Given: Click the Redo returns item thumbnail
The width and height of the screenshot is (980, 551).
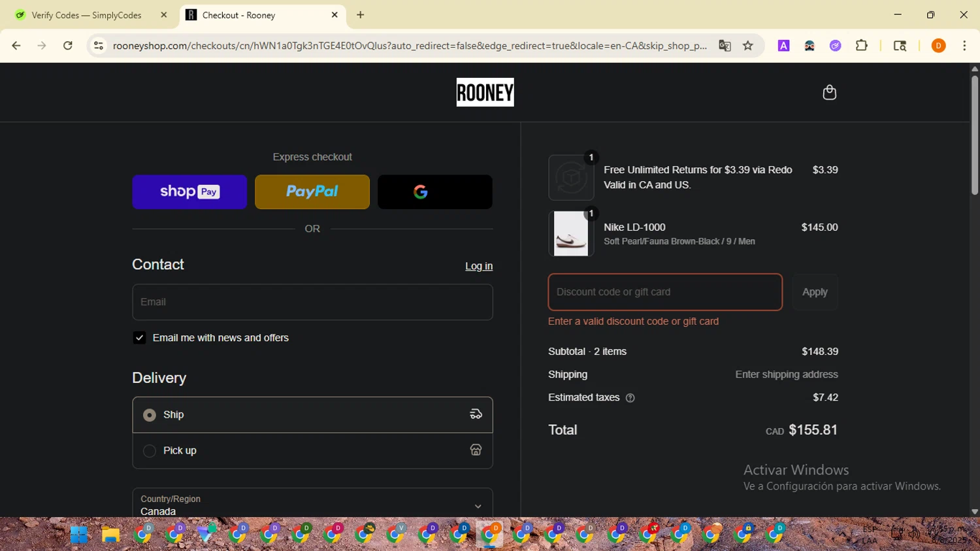Looking at the screenshot, I should [x=571, y=178].
